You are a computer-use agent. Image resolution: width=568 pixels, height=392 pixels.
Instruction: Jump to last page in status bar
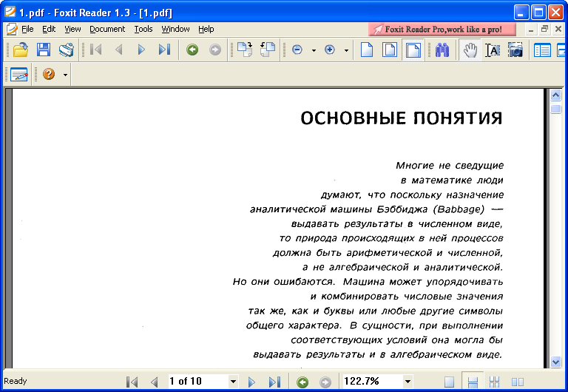pyautogui.click(x=274, y=382)
